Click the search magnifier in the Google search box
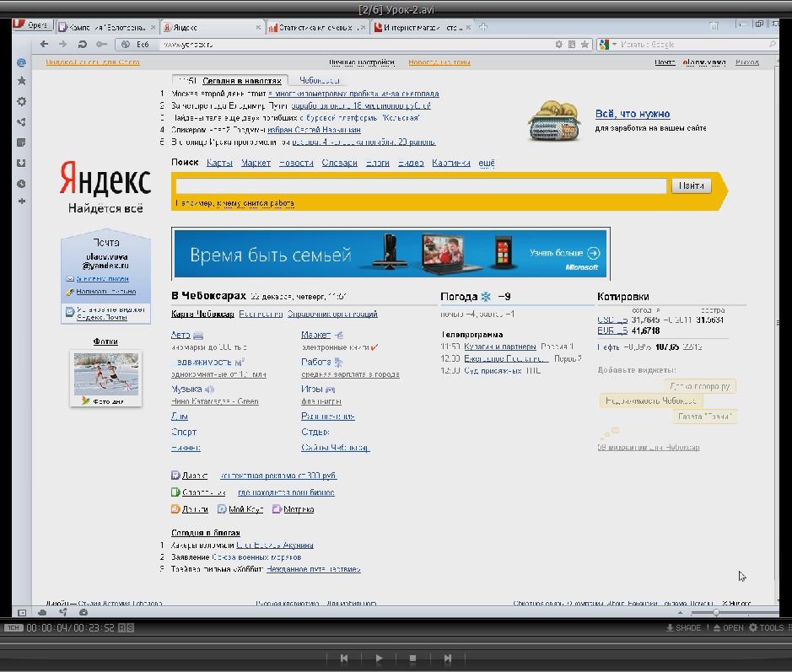 (x=773, y=45)
